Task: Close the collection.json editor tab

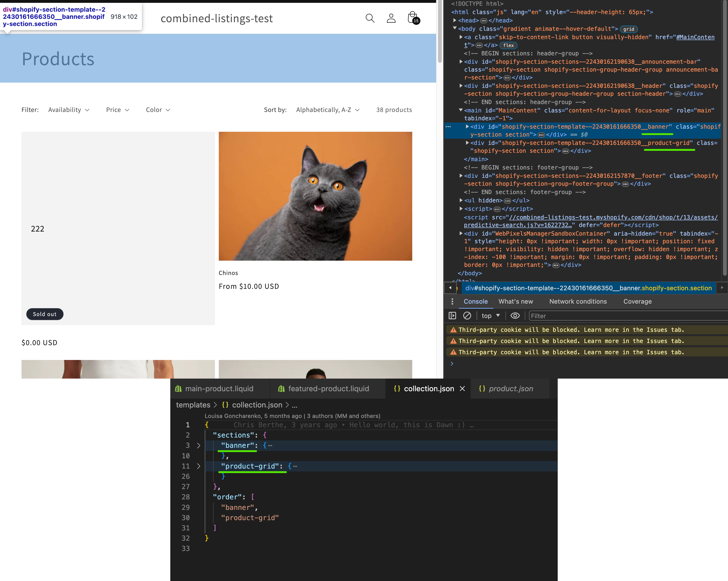Action: coord(462,388)
